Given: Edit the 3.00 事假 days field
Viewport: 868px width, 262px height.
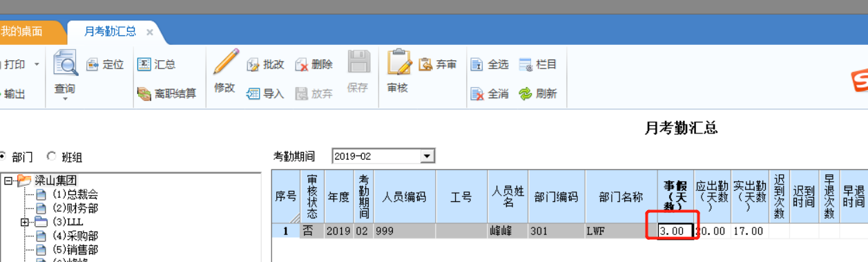Looking at the screenshot, I should coord(675,231).
